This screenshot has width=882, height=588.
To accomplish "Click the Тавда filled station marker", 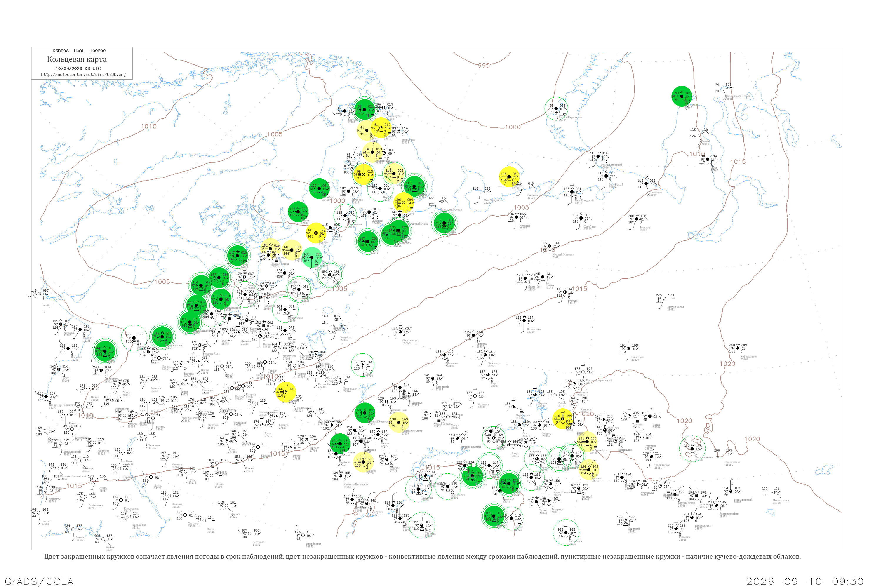I will click(x=650, y=416).
